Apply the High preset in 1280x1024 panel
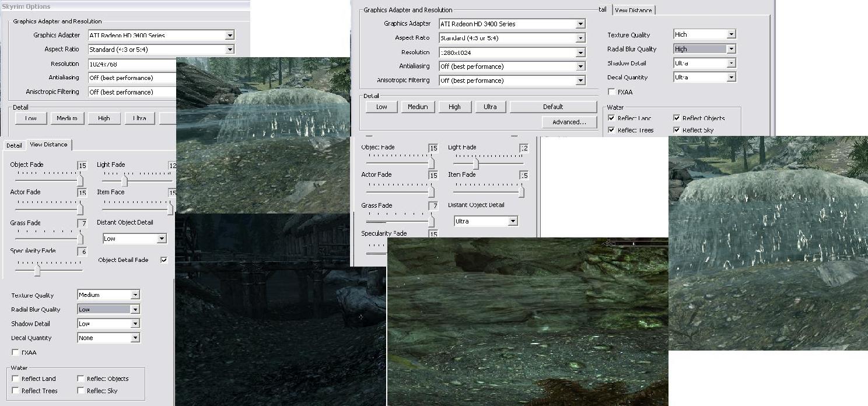The image size is (868, 406). 454,107
